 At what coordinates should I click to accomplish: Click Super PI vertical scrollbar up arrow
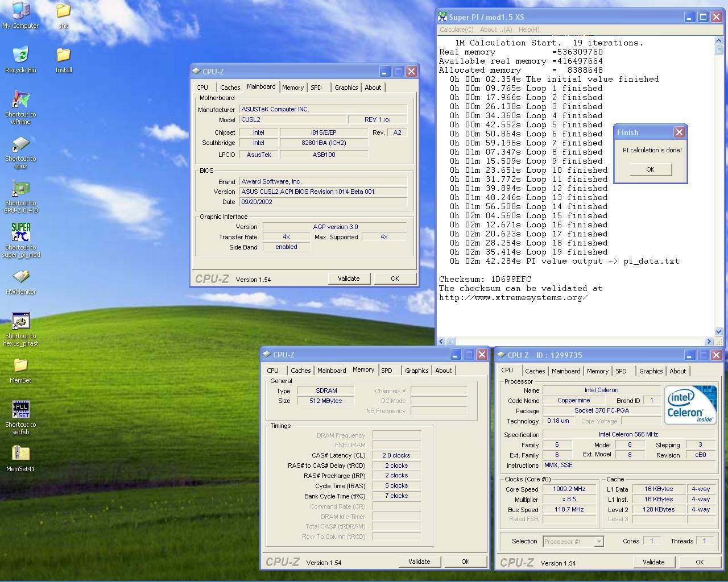tap(718, 41)
